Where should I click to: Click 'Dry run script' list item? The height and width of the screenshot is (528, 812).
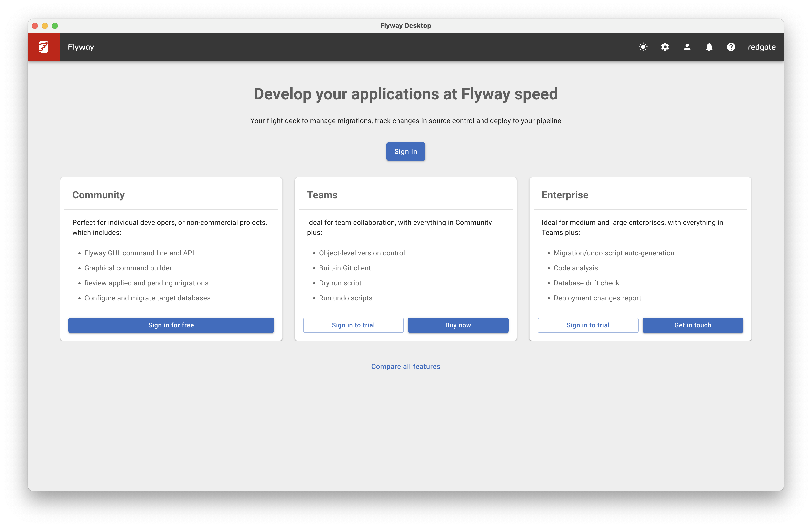coord(340,283)
